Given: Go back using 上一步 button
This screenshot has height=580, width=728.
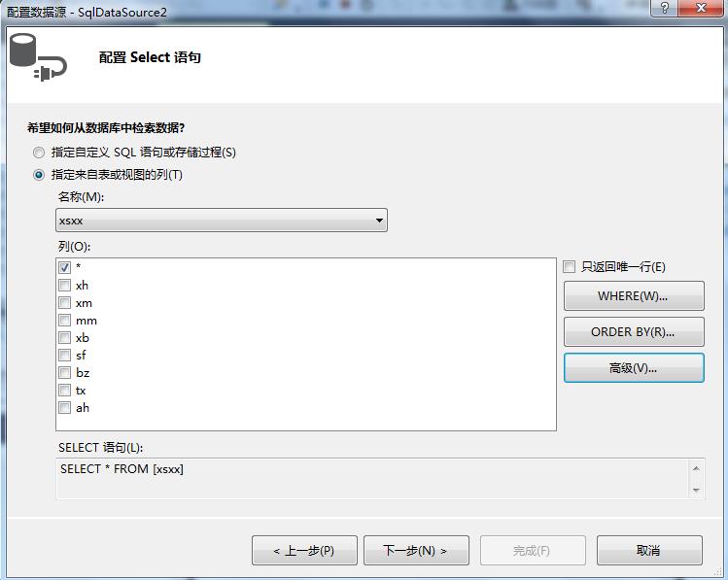Looking at the screenshot, I should coord(304,551).
